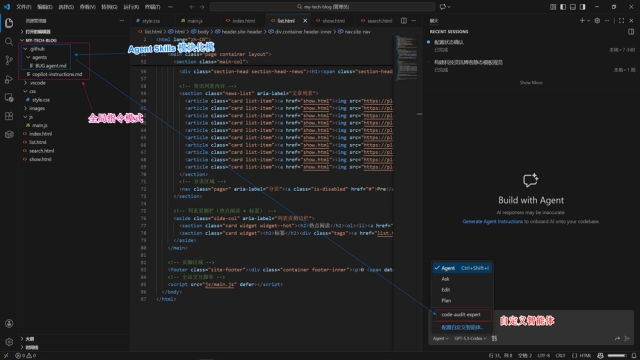The width and height of the screenshot is (640, 360).
Task: Open Source Control view in activity bar
Action: [9, 60]
